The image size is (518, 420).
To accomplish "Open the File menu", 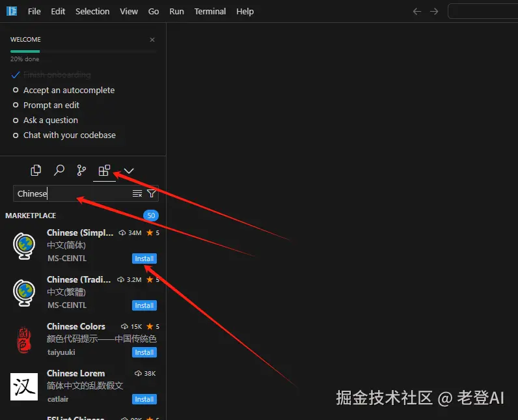I will pos(34,12).
